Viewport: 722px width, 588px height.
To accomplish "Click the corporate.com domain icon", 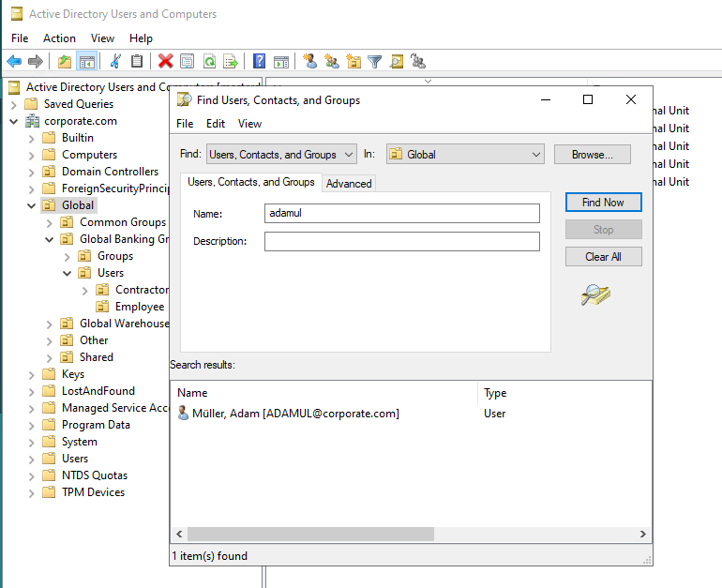I will tap(32, 121).
